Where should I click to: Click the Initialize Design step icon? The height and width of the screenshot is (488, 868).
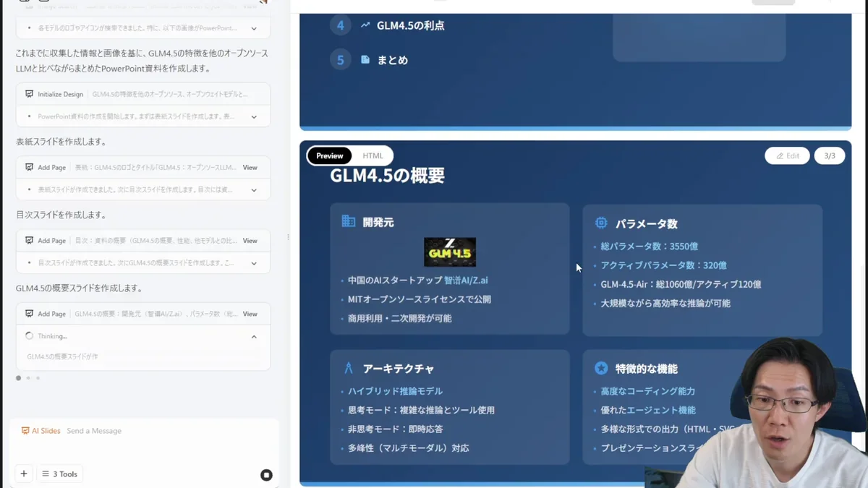pyautogui.click(x=29, y=94)
